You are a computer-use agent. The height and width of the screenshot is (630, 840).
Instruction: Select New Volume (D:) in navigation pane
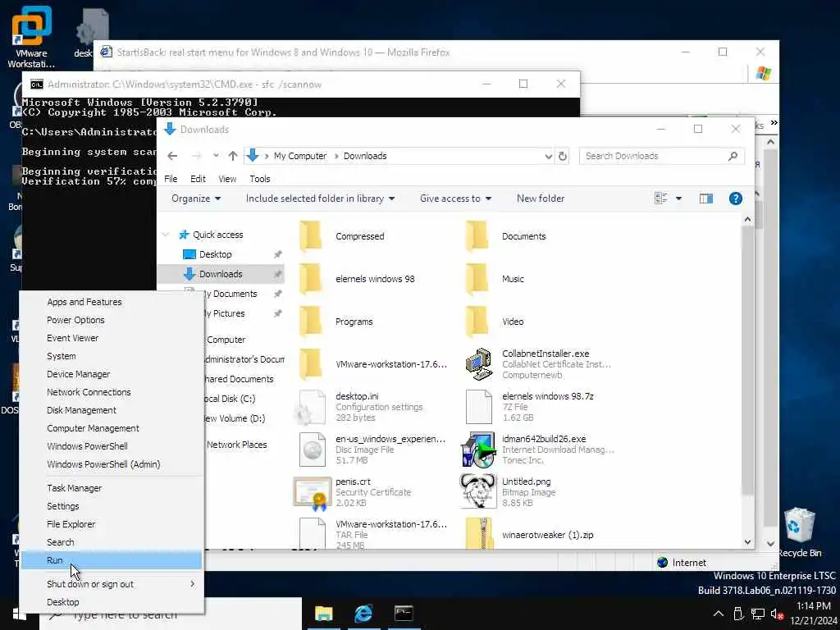click(x=235, y=418)
